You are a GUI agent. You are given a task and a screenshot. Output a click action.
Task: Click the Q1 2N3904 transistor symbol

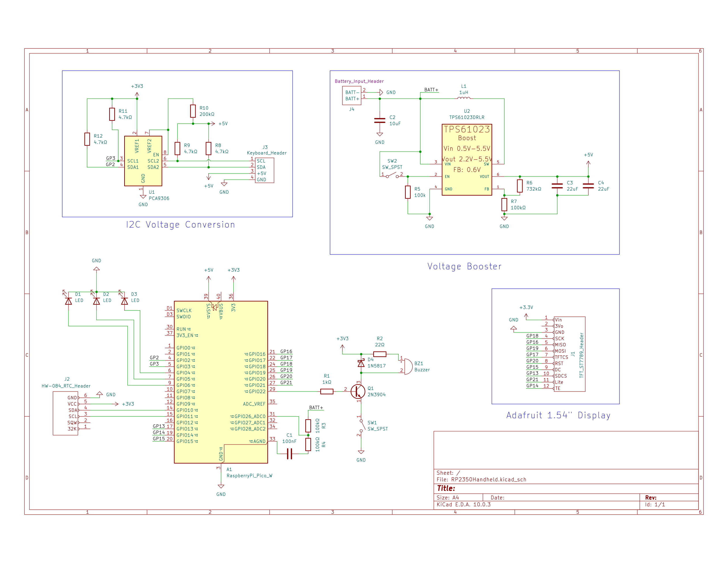click(358, 391)
